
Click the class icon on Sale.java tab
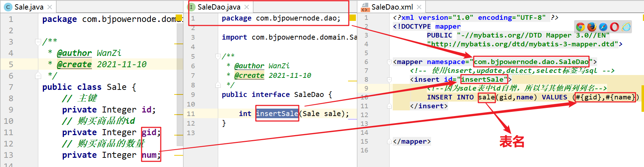pyautogui.click(x=8, y=7)
